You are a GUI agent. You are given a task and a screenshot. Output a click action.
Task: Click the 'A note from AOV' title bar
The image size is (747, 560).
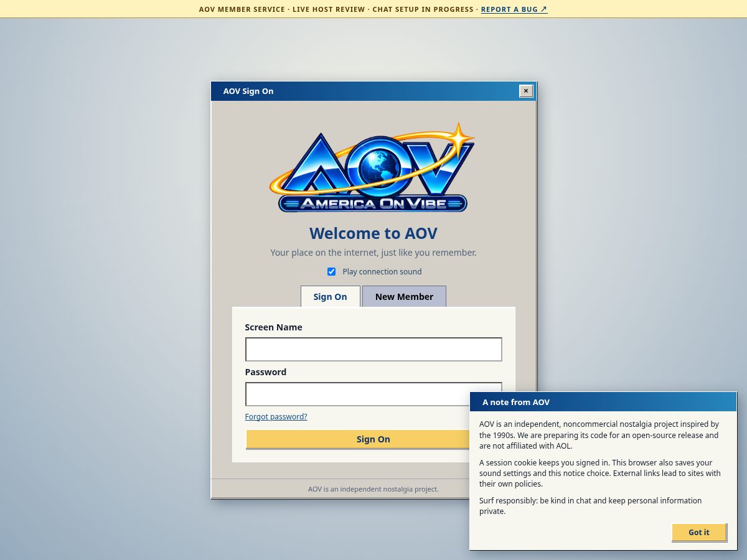pyautogui.click(x=603, y=402)
